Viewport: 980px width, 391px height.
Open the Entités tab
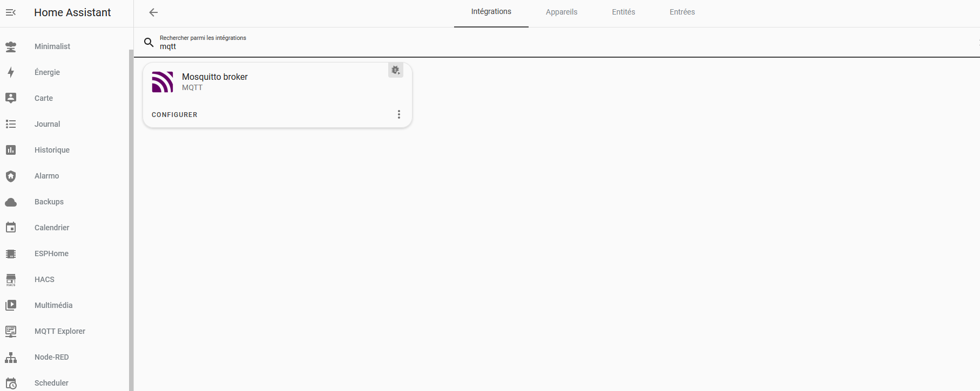pos(624,12)
